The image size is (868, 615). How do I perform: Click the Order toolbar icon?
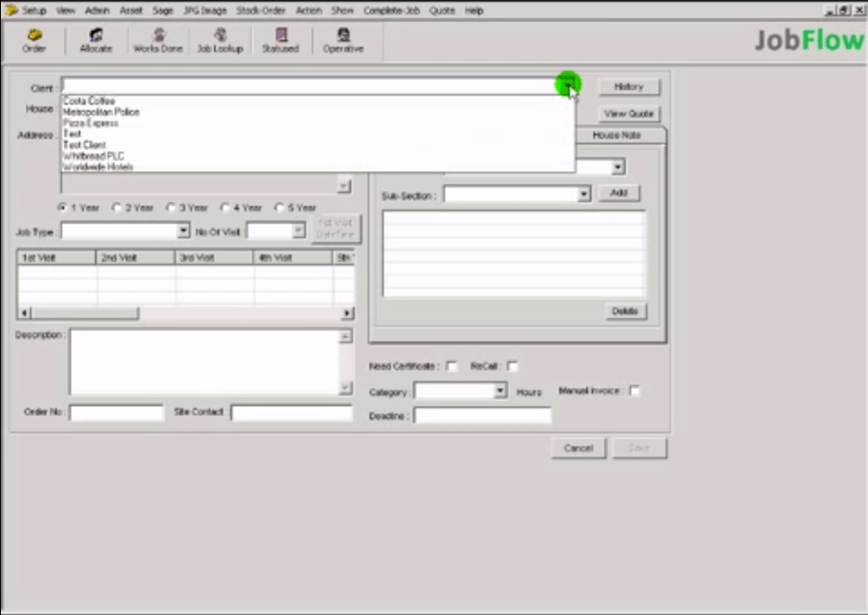pos(34,41)
